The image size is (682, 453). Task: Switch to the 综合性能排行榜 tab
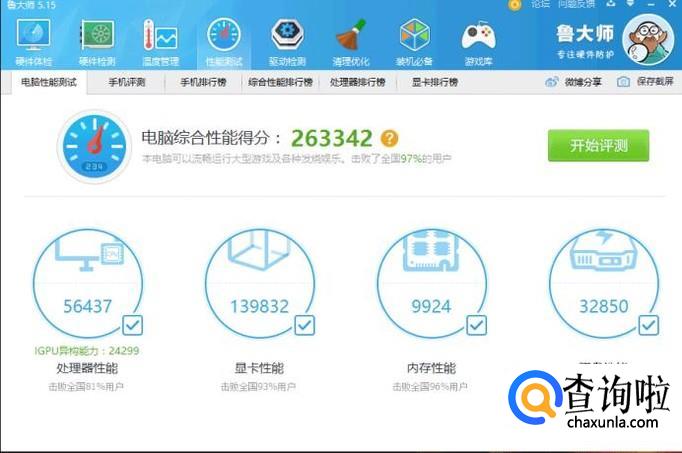tap(281, 82)
